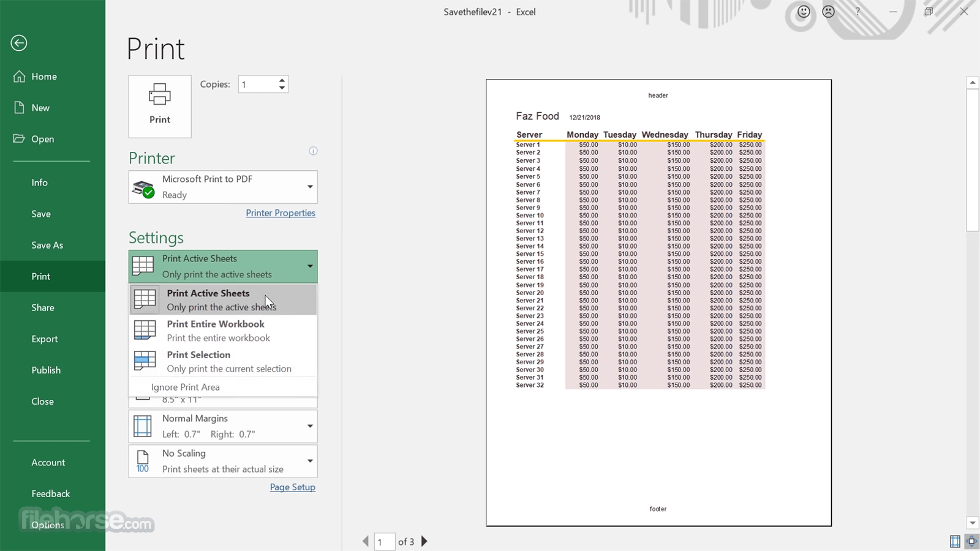This screenshot has height=551, width=980.
Task: Click Zoom to Page icon at bottom right
Action: tap(971, 541)
